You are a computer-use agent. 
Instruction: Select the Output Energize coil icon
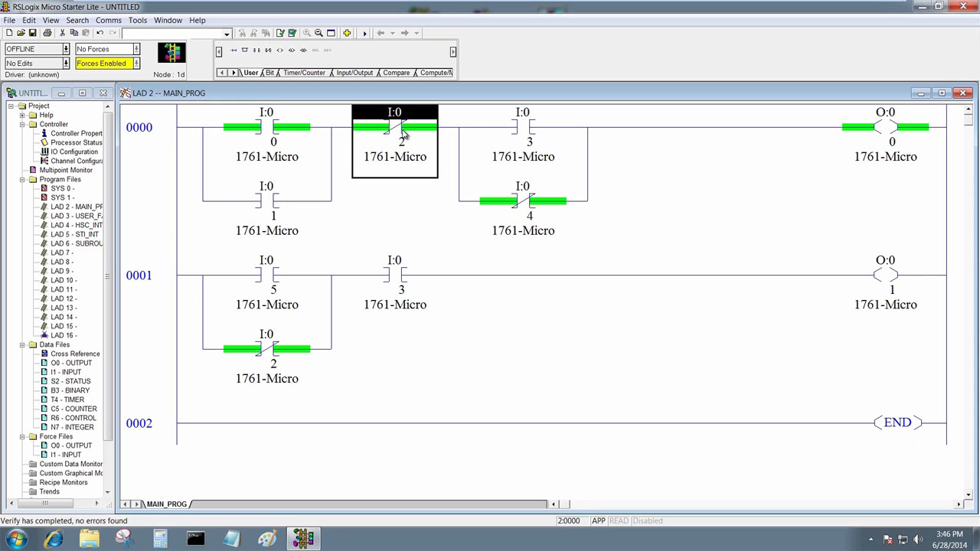pyautogui.click(x=279, y=51)
